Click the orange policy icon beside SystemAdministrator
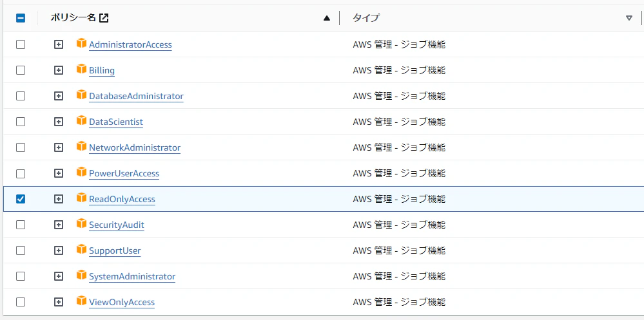This screenshot has width=644, height=320. click(x=81, y=275)
